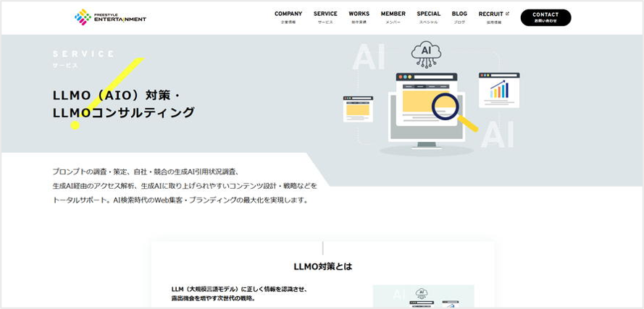This screenshot has height=309, width=644.
Task: Click the AI cloud illustration icon
Action: coord(427,55)
